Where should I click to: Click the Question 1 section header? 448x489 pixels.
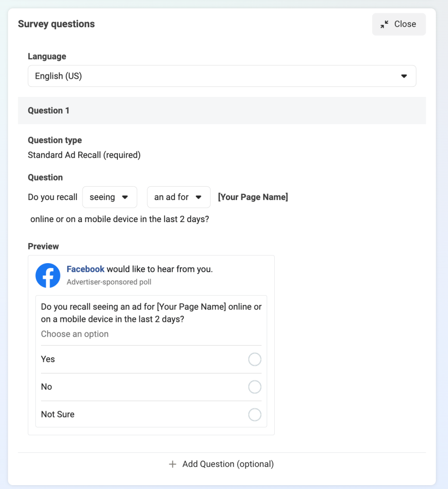[x=222, y=110]
